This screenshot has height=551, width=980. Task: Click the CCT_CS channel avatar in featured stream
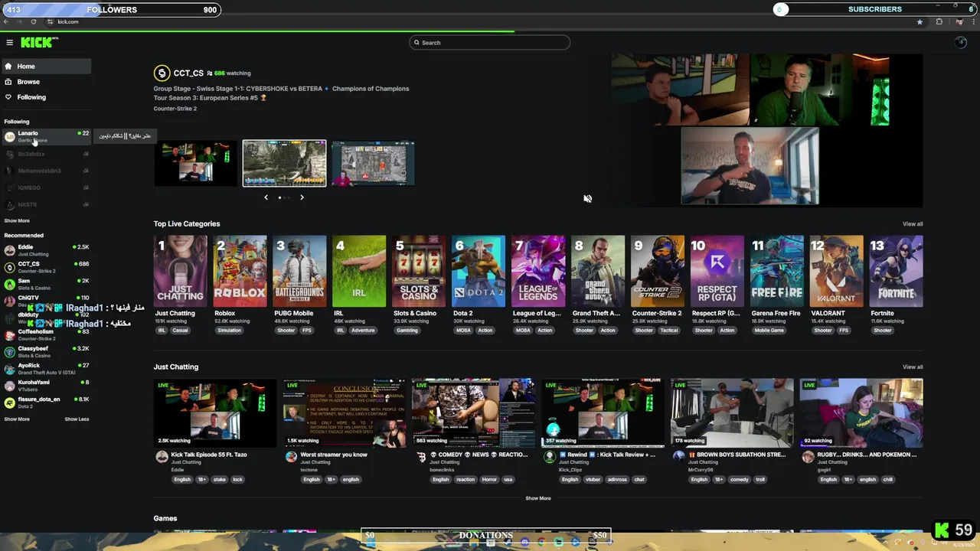click(162, 73)
